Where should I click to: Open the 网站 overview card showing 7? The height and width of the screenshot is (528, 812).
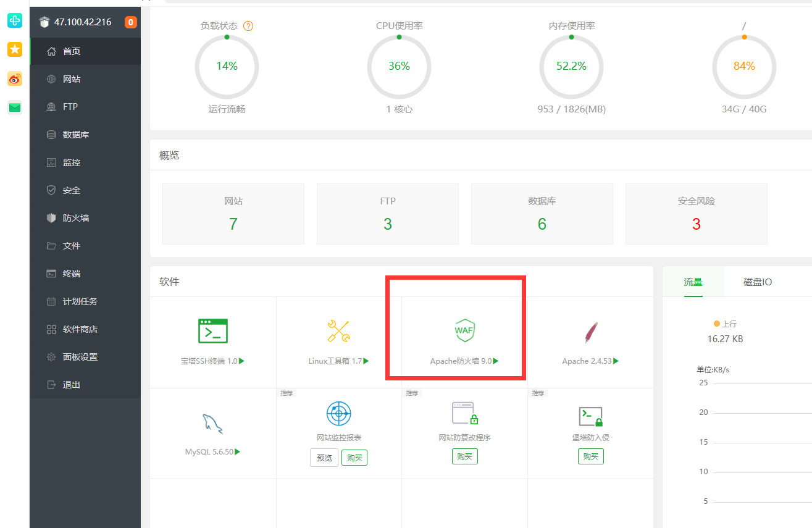point(233,214)
